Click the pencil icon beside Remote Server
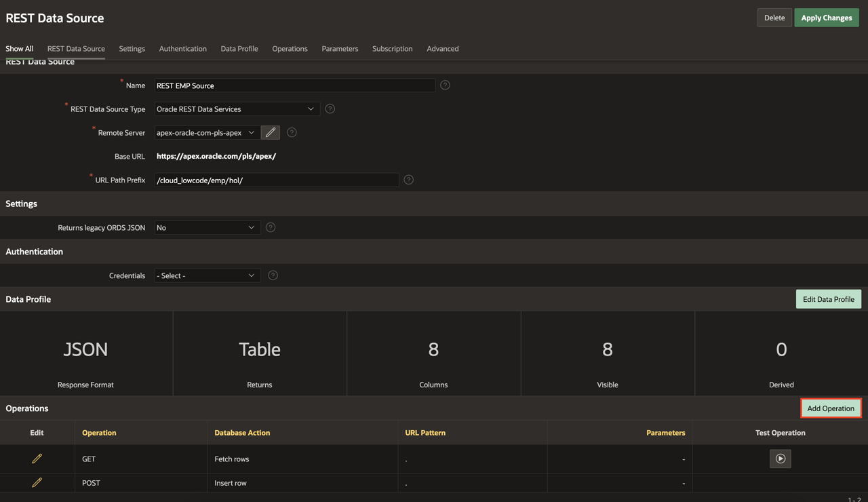Viewport: 868px width, 502px height. click(x=270, y=132)
